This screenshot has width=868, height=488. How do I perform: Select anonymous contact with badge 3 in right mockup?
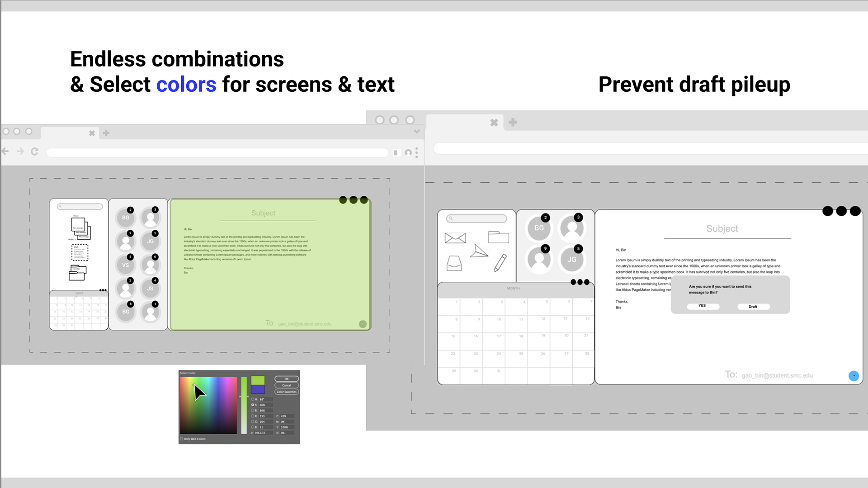(572, 228)
